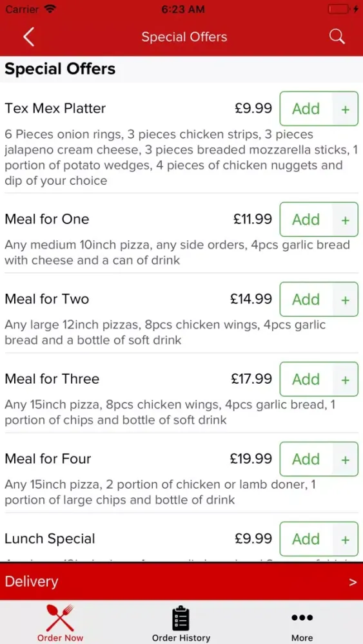Switch to the More tab label
Viewport: 363px width, 644px height.
click(302, 638)
